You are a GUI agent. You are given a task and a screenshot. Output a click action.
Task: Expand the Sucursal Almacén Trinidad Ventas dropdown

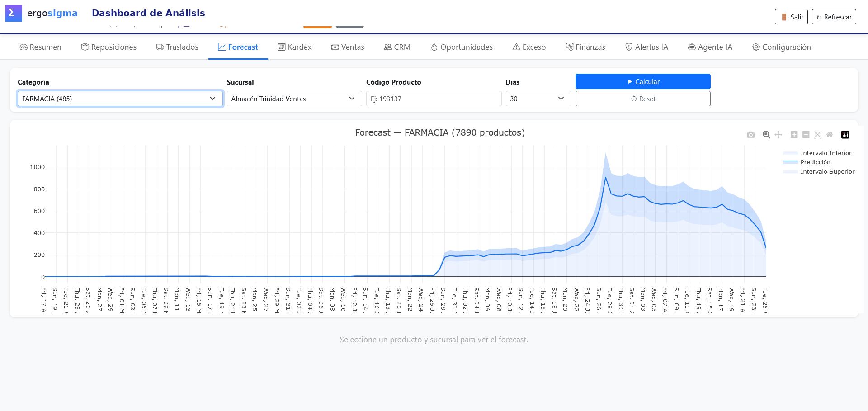[x=294, y=99]
